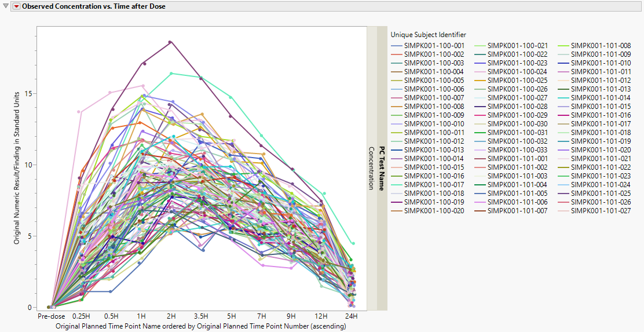Select legend entry label SIMPK001-100-020

(x=434, y=211)
